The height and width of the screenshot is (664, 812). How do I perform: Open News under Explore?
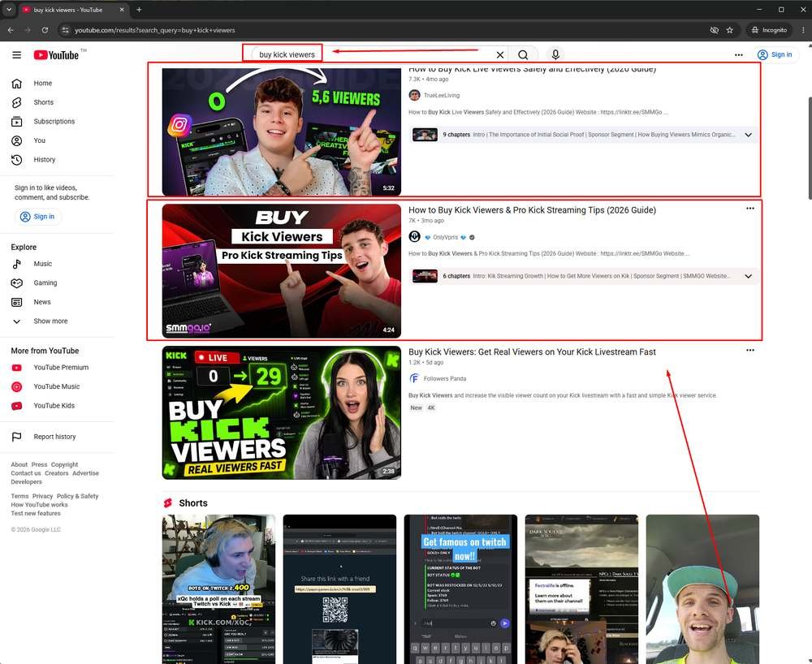pyautogui.click(x=57, y=302)
